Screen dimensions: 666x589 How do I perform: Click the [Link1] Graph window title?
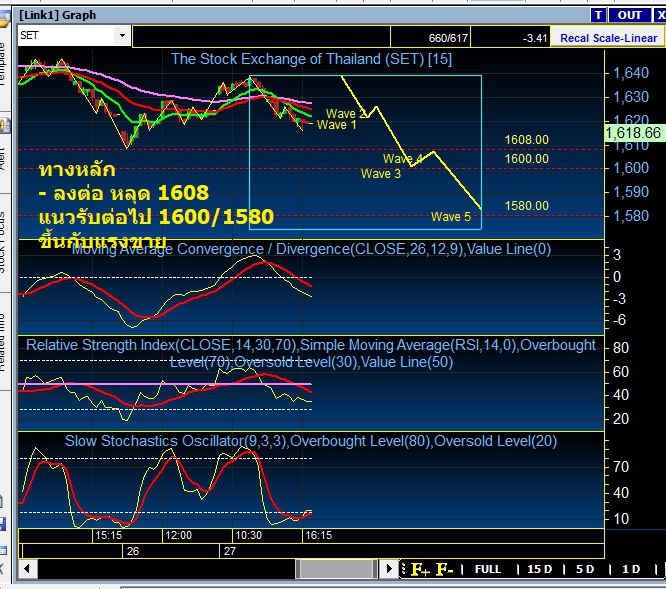coord(58,15)
